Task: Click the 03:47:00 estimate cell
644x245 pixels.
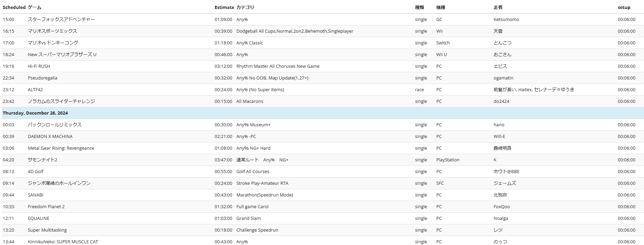Action: click(223, 160)
